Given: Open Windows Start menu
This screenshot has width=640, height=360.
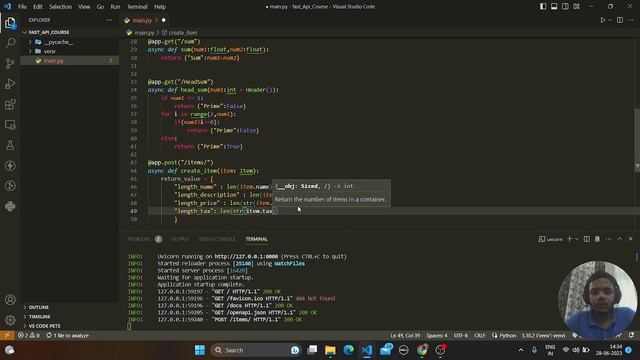Looking at the screenshot, I should (x=200, y=350).
